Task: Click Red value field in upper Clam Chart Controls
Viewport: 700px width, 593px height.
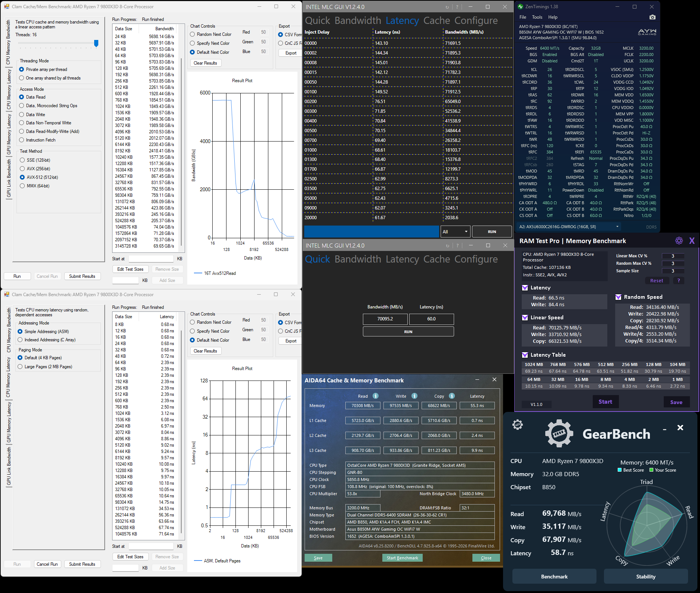Action: click(x=263, y=32)
